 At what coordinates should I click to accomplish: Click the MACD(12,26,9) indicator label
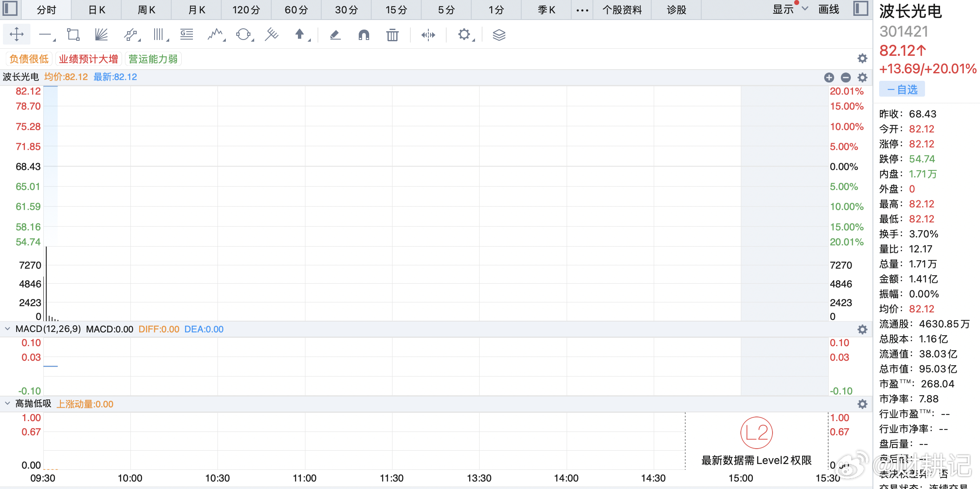[48, 329]
